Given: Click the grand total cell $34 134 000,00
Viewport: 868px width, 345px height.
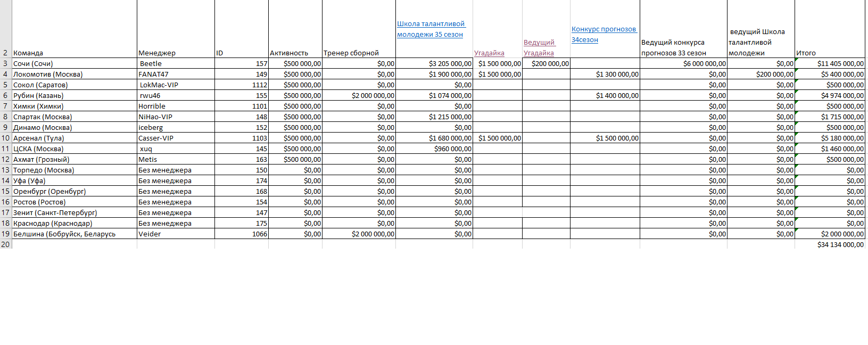Looking at the screenshot, I should [x=840, y=244].
